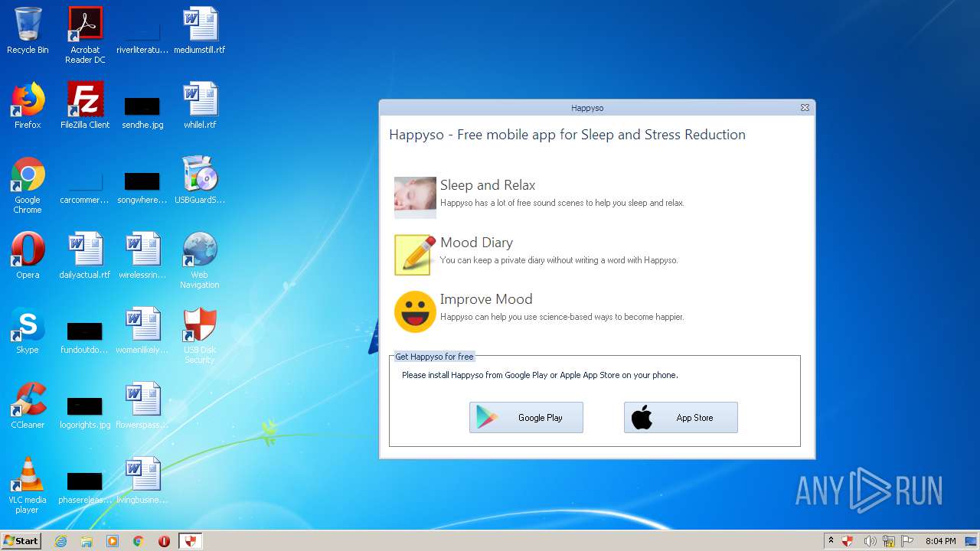
Task: Show hidden system tray icons
Action: (x=831, y=541)
